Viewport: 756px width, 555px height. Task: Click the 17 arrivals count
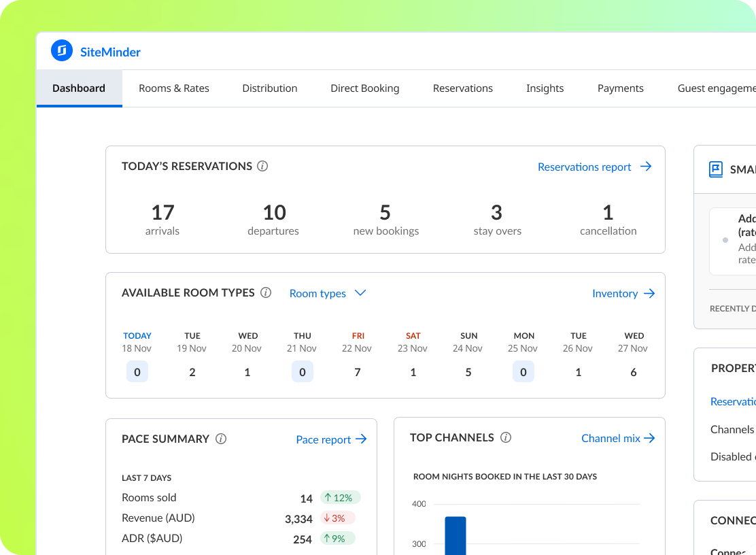[x=162, y=214]
